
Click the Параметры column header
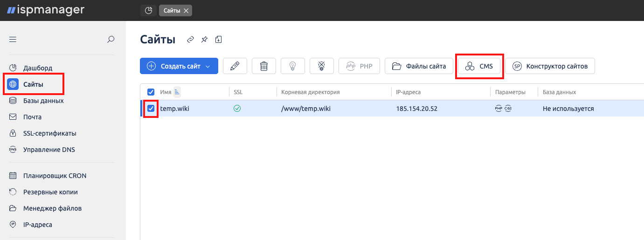point(510,92)
